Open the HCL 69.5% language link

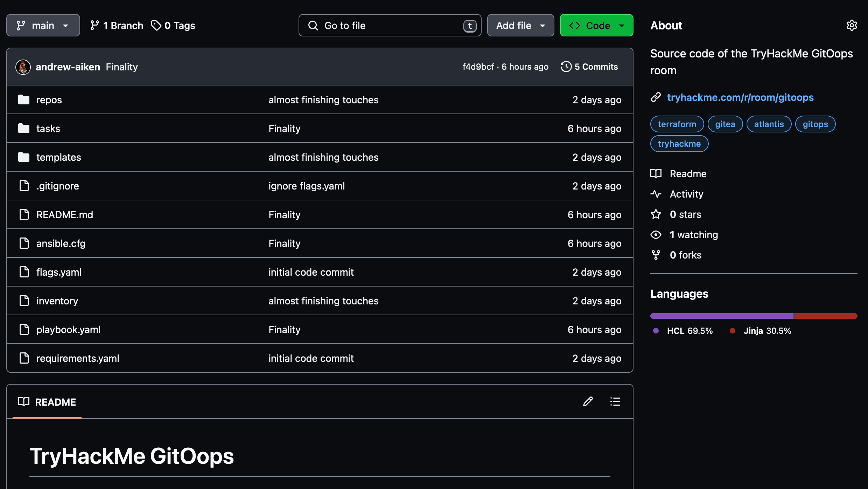pyautogui.click(x=683, y=331)
